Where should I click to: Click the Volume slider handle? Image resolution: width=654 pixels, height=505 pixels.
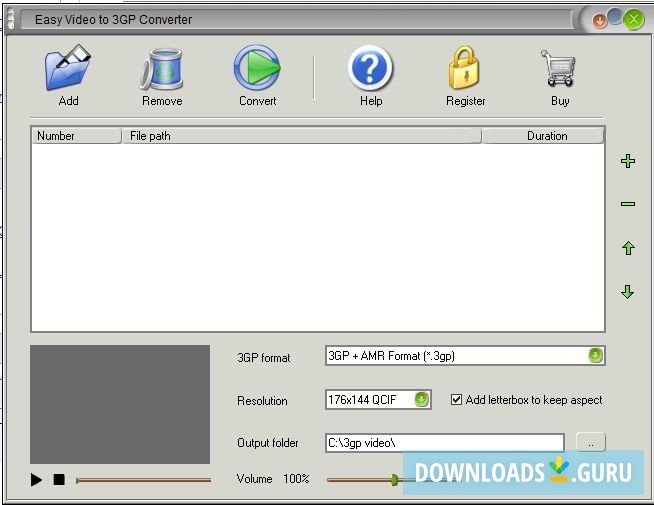pyautogui.click(x=395, y=480)
